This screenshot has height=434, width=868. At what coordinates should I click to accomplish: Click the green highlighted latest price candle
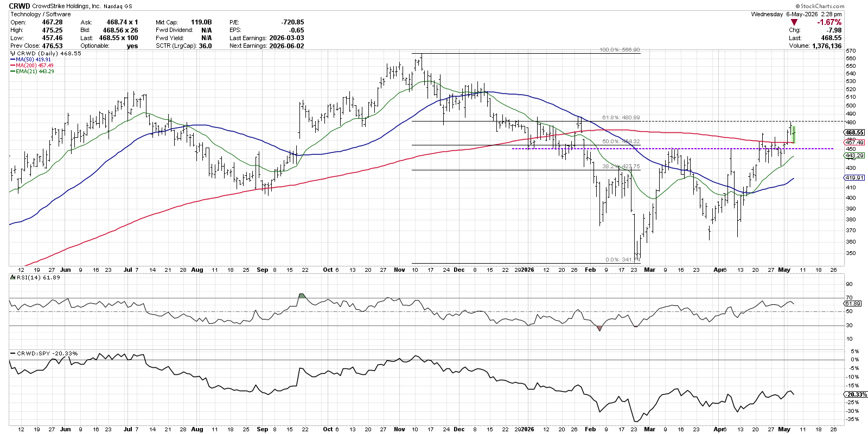click(794, 134)
